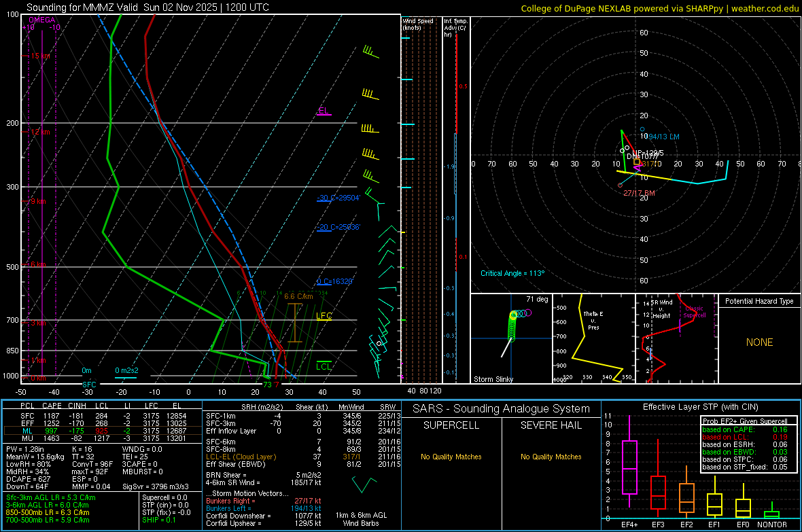This screenshot has height=532, width=802.
Task: Click the 71 deg slinky tilt value
Action: pyautogui.click(x=537, y=299)
